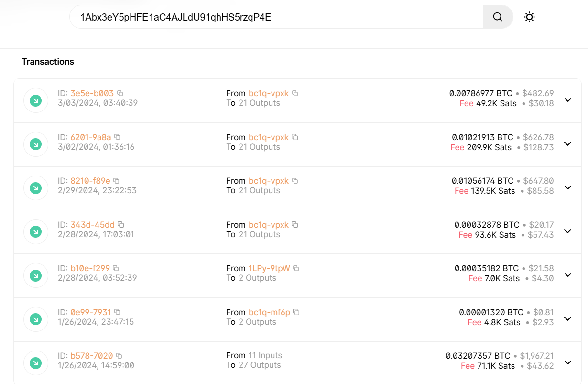
Task: Open the Transactions section header
Action: click(x=48, y=61)
